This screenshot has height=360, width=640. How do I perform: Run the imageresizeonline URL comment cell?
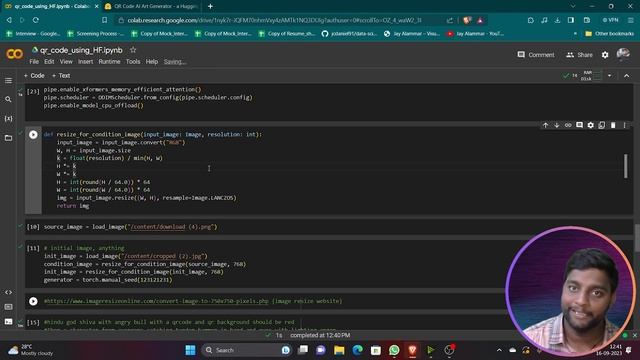click(33, 301)
